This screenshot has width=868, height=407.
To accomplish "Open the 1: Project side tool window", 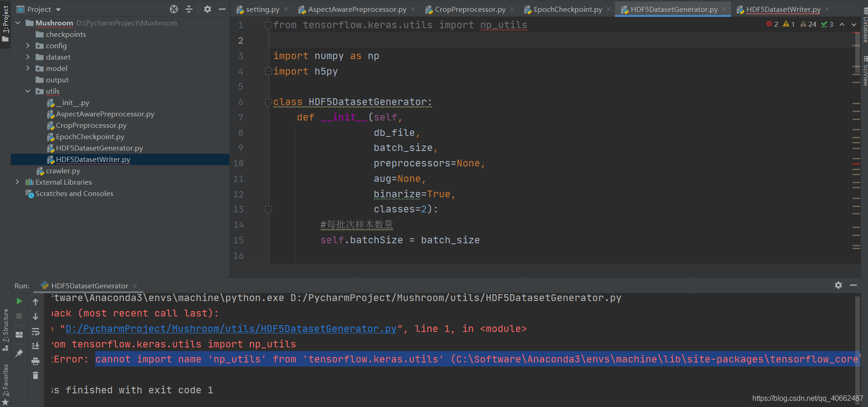I will [5, 24].
